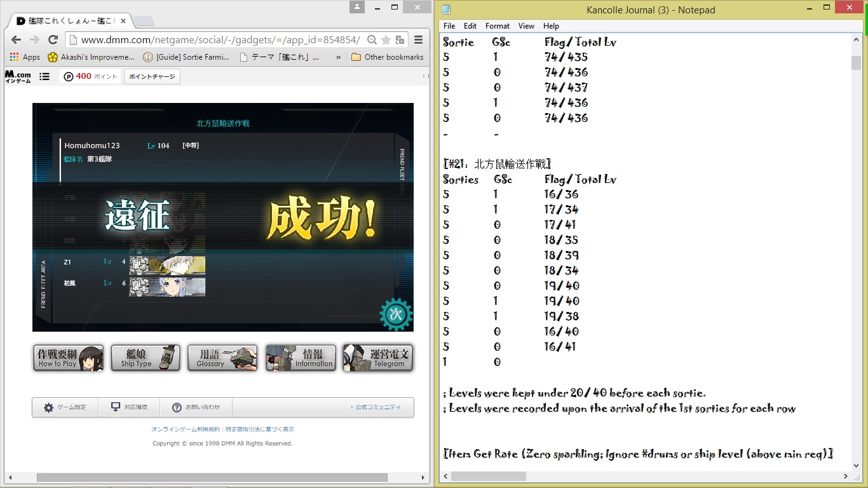Image resolution: width=868 pixels, height=488 pixels.
Task: Click the Chrome horizontal scrollbar thumb
Action: 212,477
